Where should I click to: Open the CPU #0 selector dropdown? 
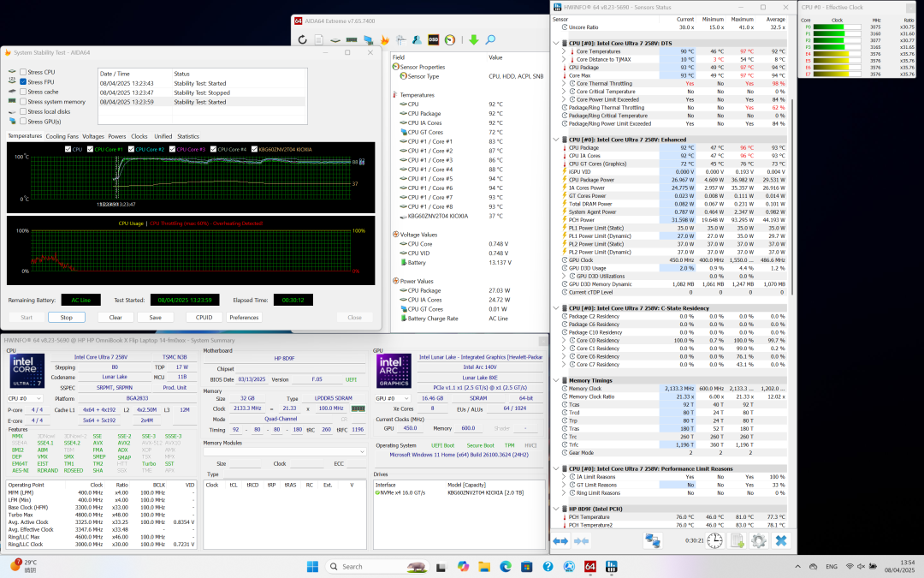tap(26, 399)
